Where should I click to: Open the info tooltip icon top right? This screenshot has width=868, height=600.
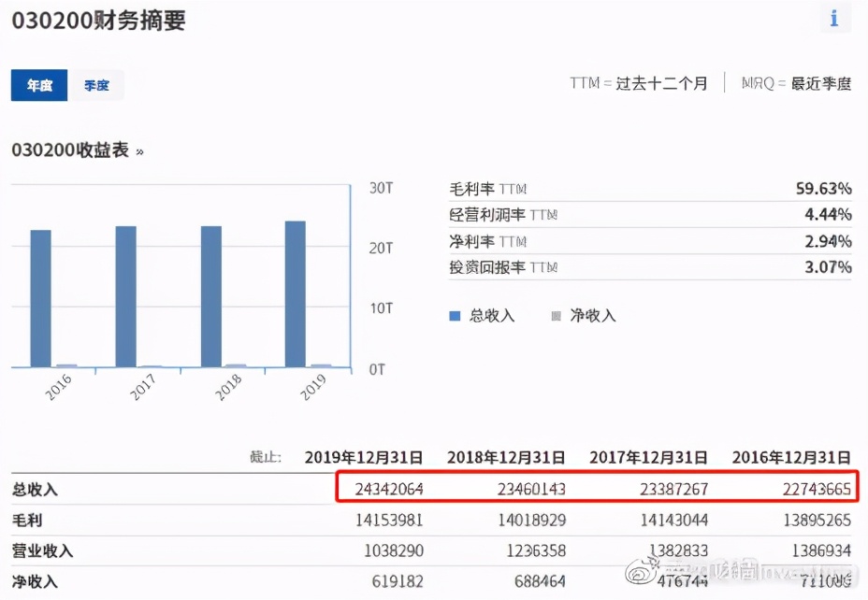[x=833, y=18]
